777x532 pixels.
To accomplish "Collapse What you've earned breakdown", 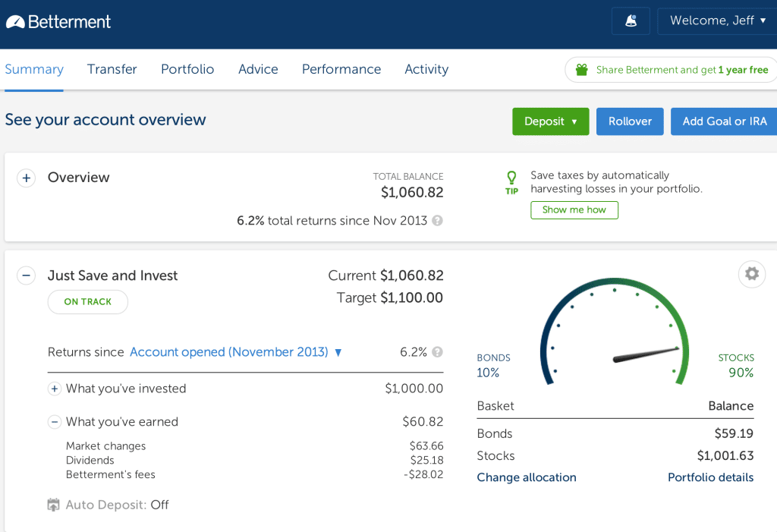I will [x=54, y=422].
